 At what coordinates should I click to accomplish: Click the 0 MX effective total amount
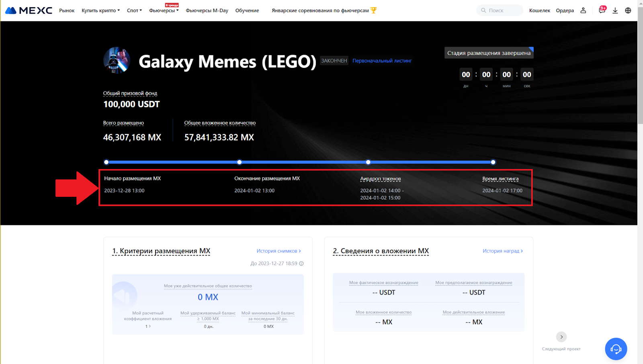(x=208, y=297)
